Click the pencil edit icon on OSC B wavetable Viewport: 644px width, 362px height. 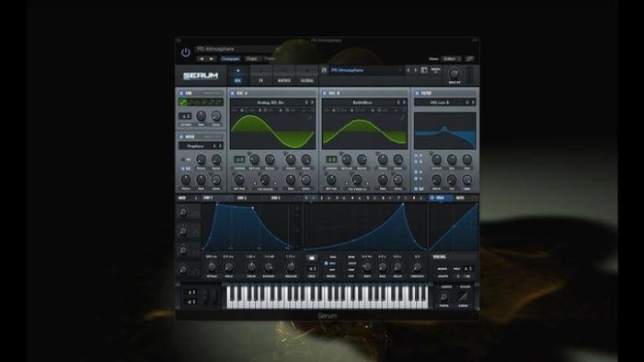(x=402, y=118)
